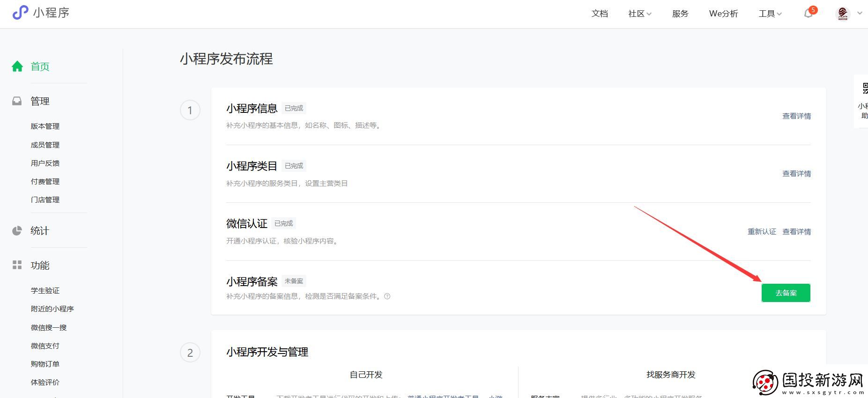Select the 自己开发 column heading
Viewport: 868px width, 398px height.
(x=366, y=375)
